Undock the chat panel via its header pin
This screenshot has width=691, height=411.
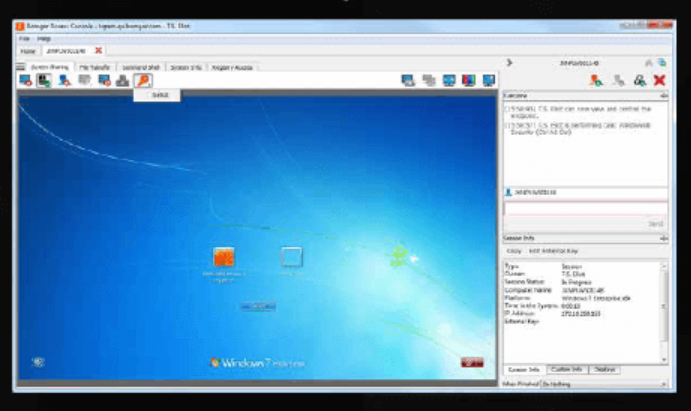[x=664, y=96]
